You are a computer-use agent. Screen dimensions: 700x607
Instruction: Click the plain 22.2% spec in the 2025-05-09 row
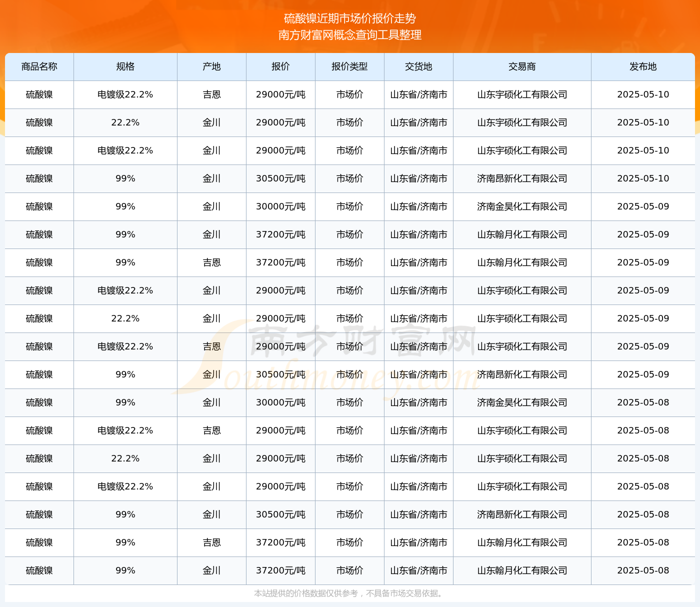[125, 318]
